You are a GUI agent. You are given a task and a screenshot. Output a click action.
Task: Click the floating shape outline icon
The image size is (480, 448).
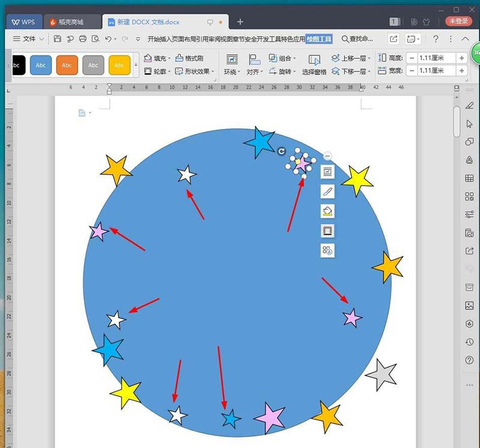click(x=327, y=231)
